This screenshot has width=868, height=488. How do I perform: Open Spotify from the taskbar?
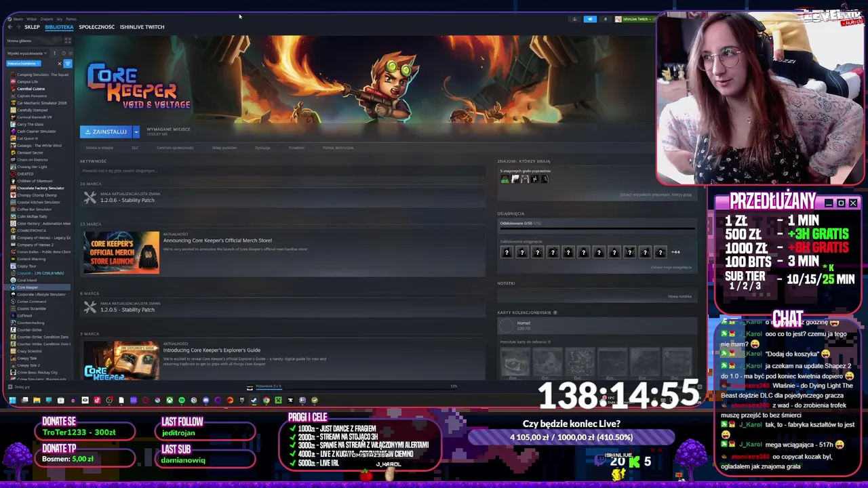(x=182, y=400)
